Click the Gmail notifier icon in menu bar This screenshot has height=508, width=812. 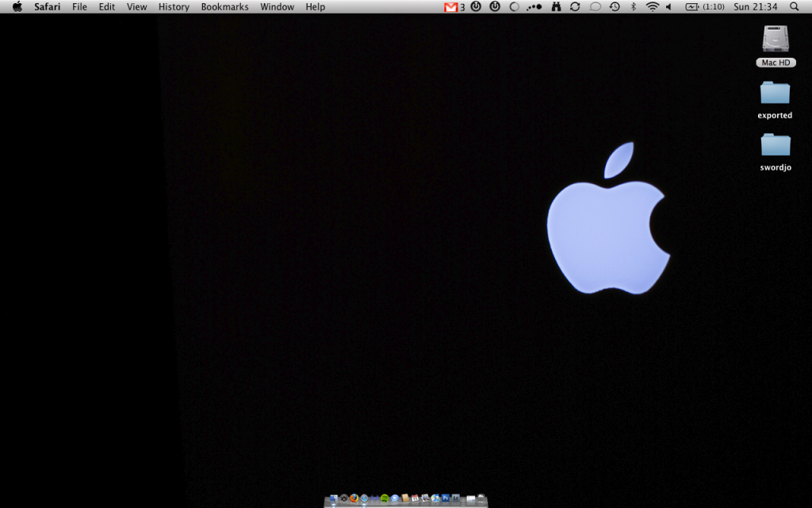point(451,6)
